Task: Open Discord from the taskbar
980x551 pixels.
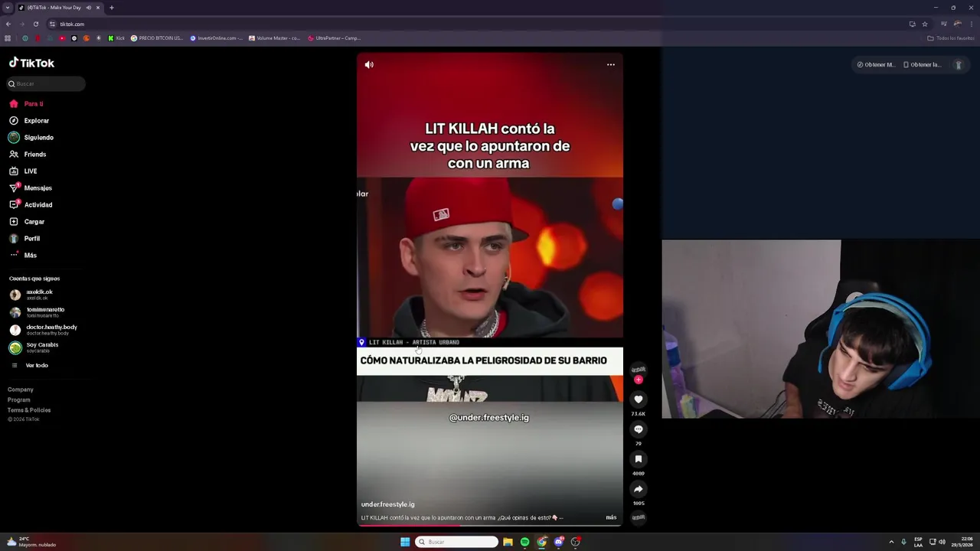Action: tap(559, 542)
